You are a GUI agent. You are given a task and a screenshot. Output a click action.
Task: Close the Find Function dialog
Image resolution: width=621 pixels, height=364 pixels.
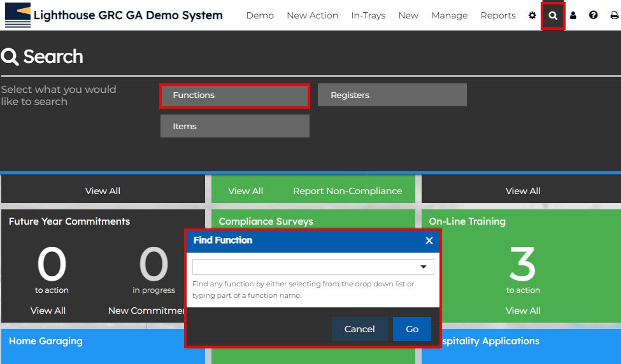coord(429,241)
